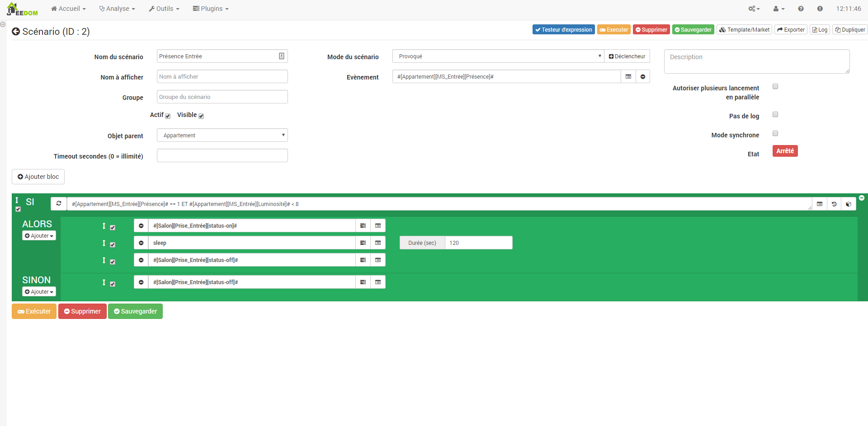Click the top Sauvegarder button

(x=693, y=30)
